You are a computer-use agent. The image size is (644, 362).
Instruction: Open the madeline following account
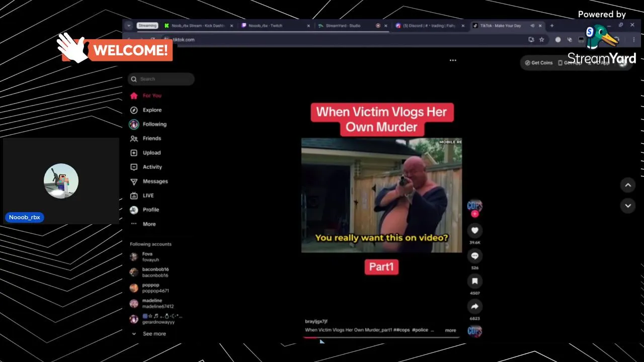(x=152, y=304)
